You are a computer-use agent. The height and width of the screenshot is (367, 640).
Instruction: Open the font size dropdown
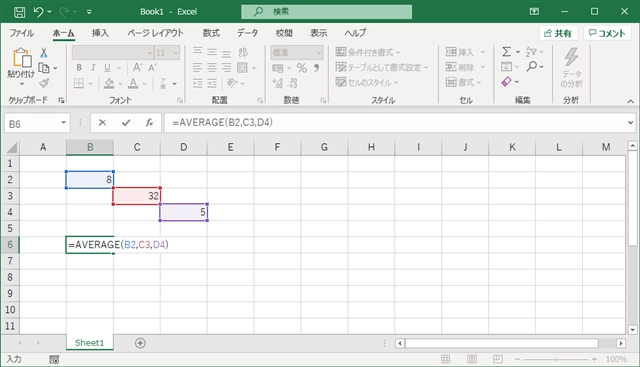176,53
